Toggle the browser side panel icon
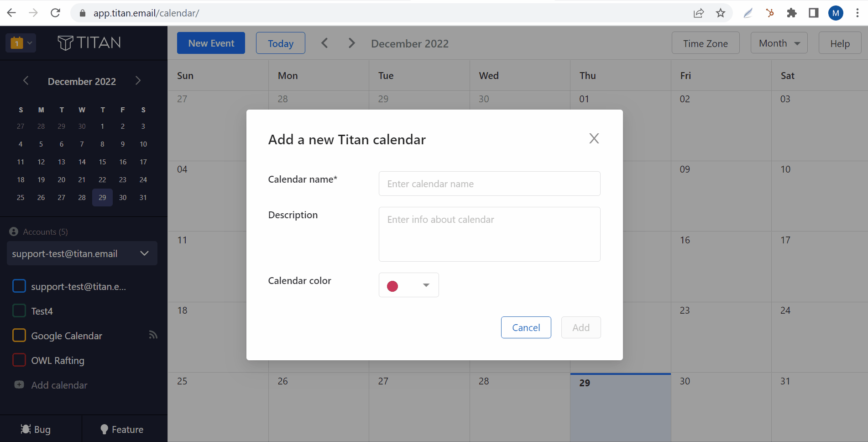Viewport: 868px width, 442px height. click(814, 13)
